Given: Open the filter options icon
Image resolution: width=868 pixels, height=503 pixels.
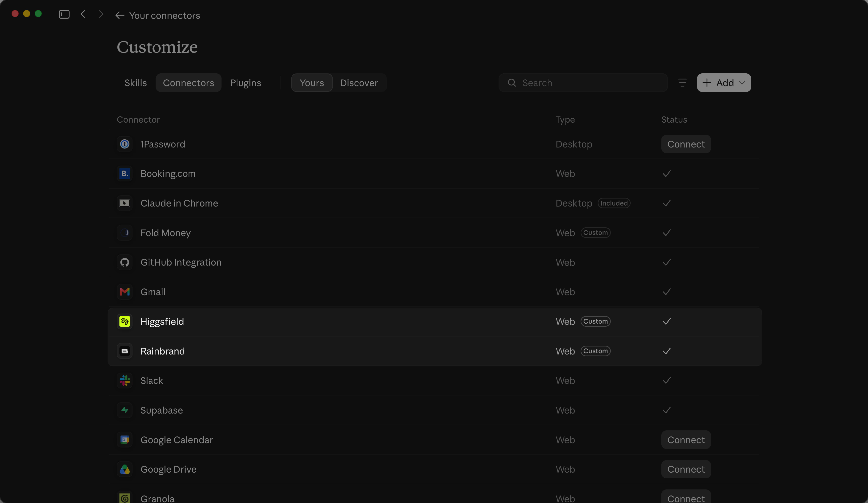Looking at the screenshot, I should pos(682,83).
